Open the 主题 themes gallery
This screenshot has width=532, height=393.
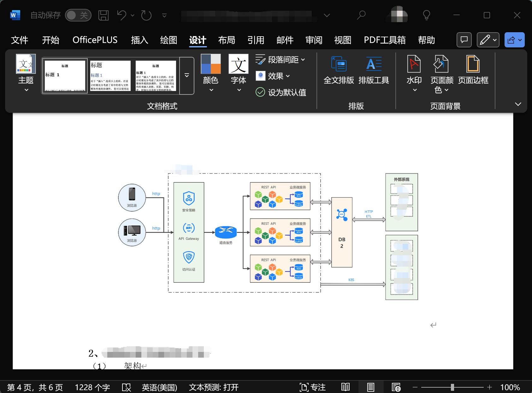click(26, 73)
